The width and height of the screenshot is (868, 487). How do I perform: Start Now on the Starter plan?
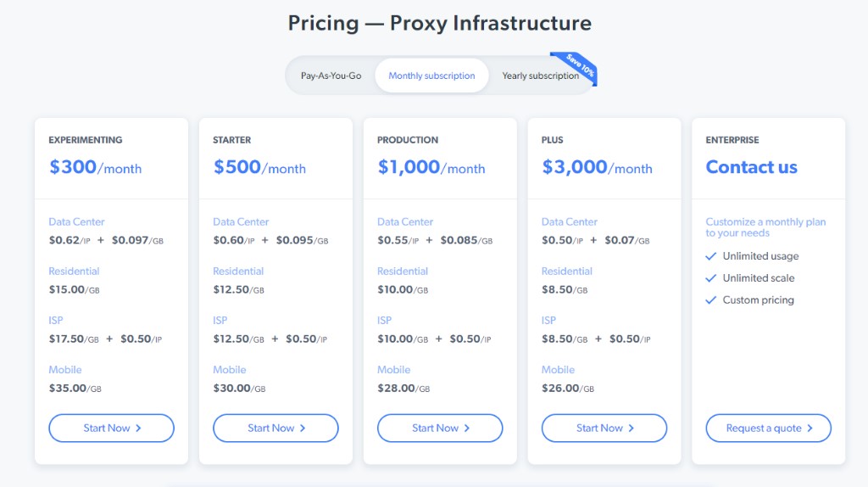click(275, 428)
